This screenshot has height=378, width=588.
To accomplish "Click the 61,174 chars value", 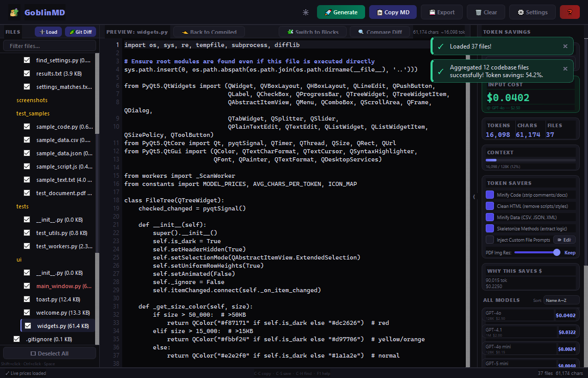I will pyautogui.click(x=528, y=135).
